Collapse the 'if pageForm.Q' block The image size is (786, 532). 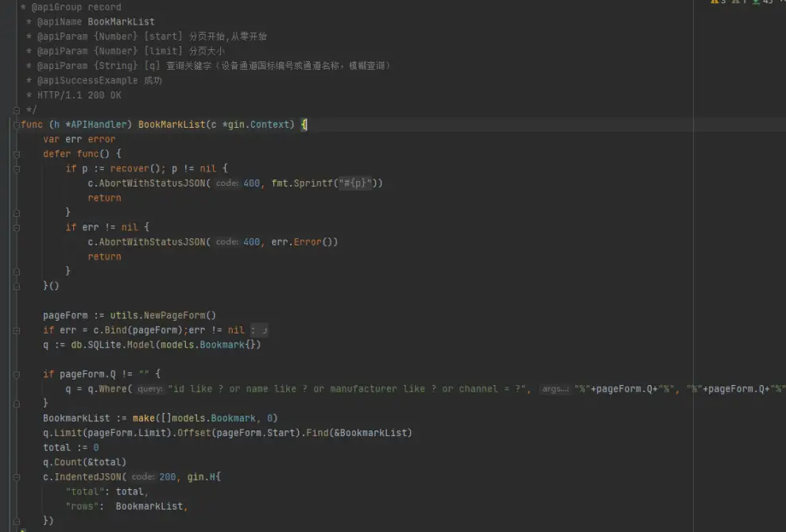coord(16,374)
